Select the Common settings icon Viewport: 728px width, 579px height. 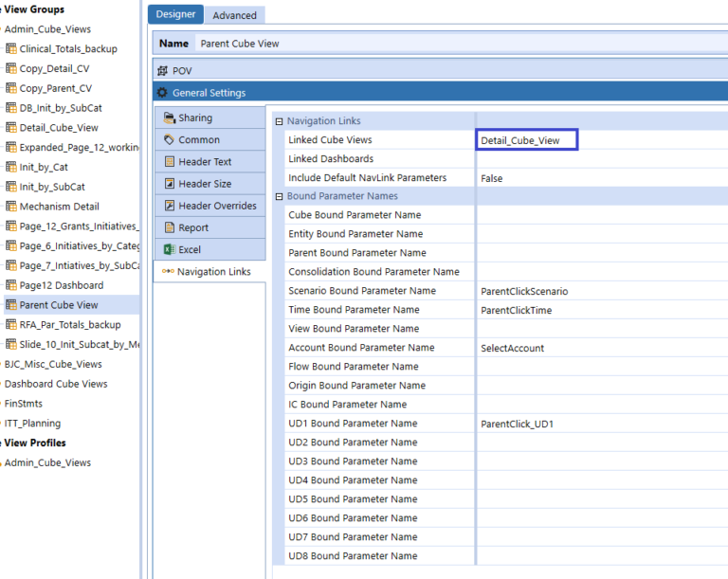tap(170, 140)
